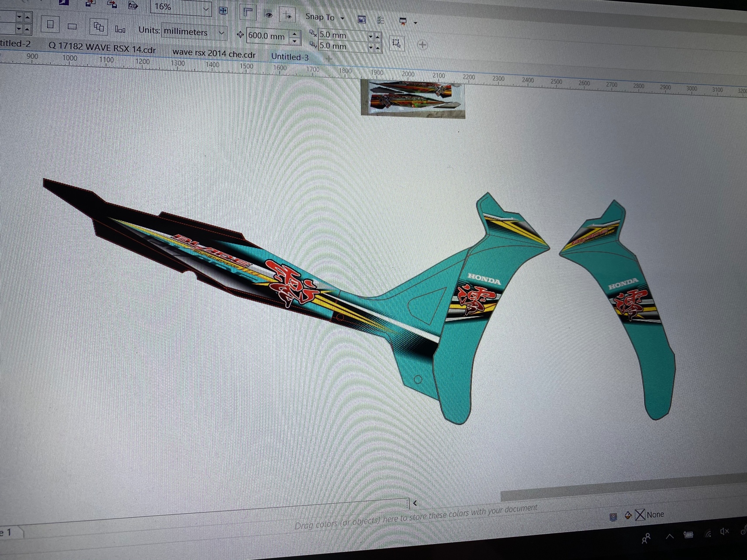Viewport: 747px width, 560px height.
Task: Select landscape page orientation
Action: click(72, 26)
